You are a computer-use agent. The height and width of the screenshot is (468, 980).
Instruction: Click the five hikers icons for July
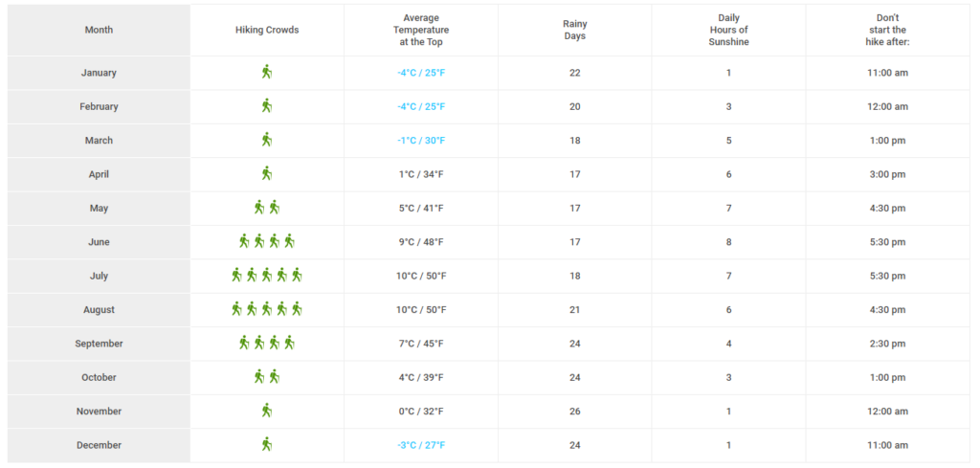click(x=267, y=276)
